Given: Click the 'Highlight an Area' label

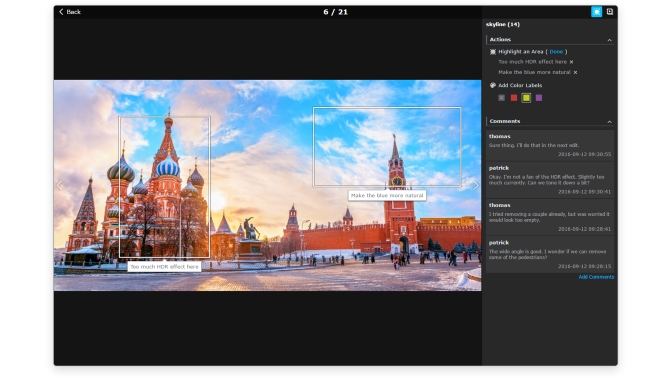Looking at the screenshot, I should pyautogui.click(x=520, y=52).
